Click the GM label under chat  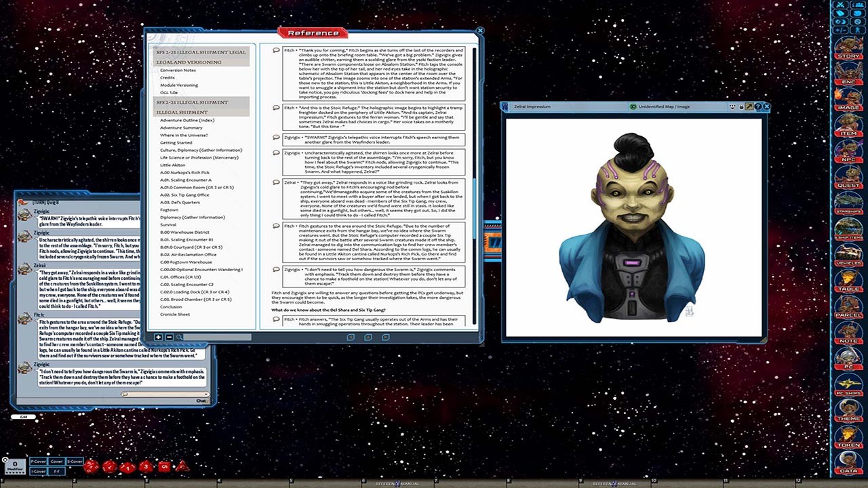(x=23, y=417)
